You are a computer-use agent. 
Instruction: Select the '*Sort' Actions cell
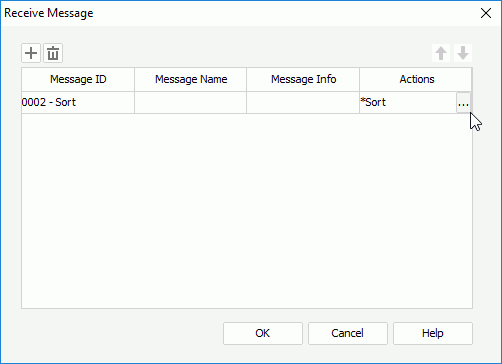pos(408,102)
